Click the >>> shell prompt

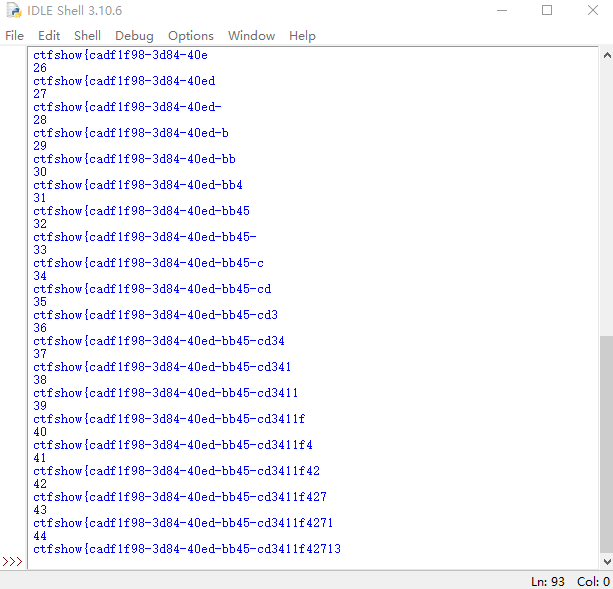(12, 562)
